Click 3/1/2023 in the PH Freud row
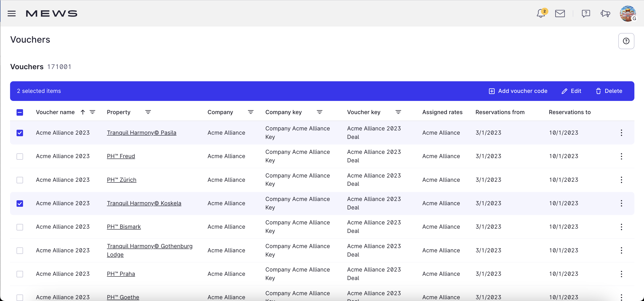 [x=488, y=156]
